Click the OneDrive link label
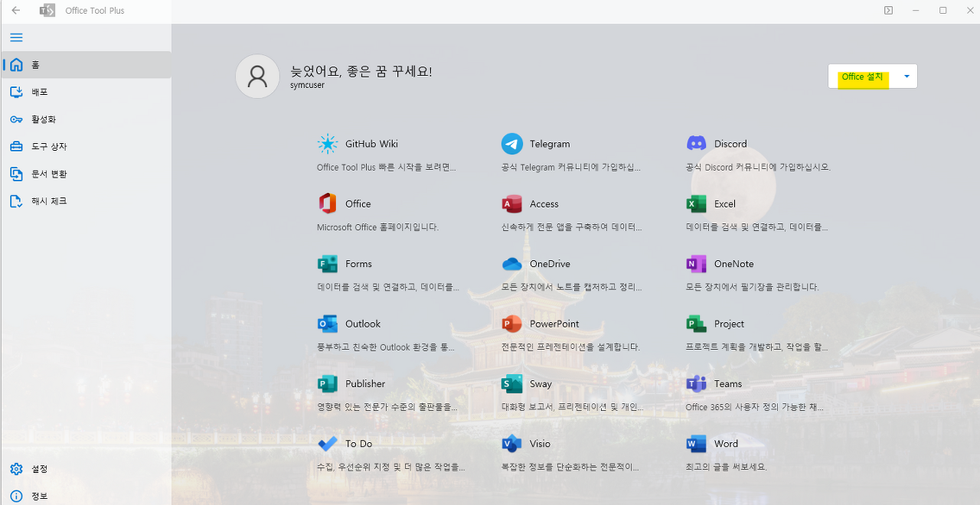The height and width of the screenshot is (505, 980). click(550, 264)
